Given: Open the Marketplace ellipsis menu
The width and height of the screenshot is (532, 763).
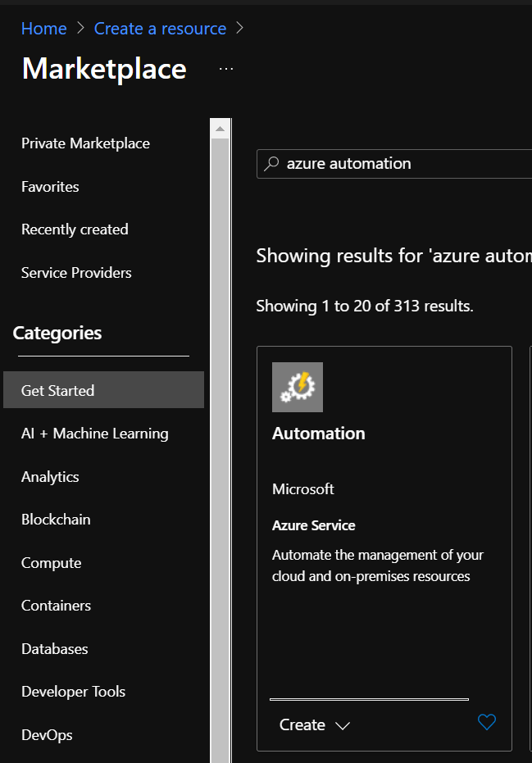Looking at the screenshot, I should tap(226, 69).
